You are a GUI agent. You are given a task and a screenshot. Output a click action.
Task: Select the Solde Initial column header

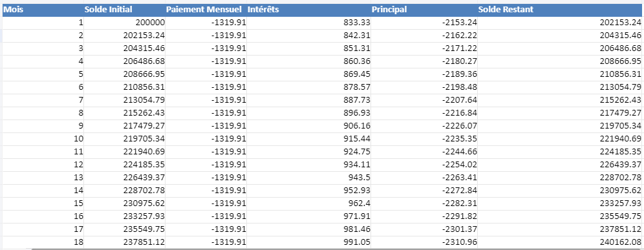click(x=124, y=10)
